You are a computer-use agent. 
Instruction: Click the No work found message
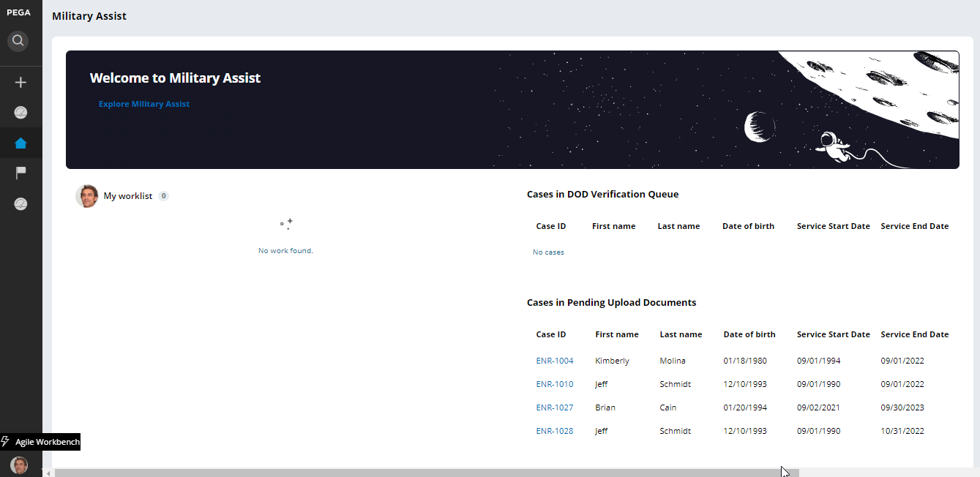(x=285, y=251)
